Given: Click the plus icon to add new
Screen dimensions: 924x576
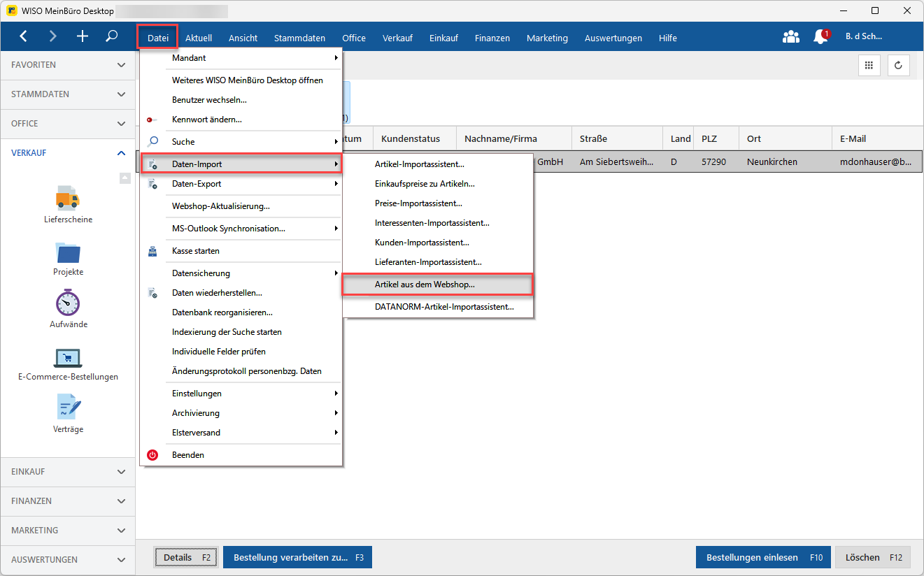Looking at the screenshot, I should [83, 37].
